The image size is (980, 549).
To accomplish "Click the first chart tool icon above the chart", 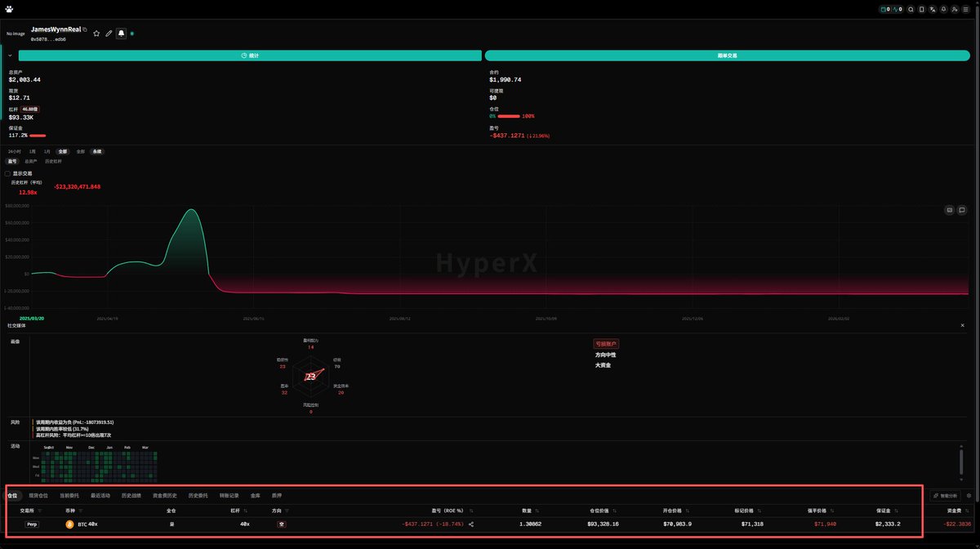I will [x=950, y=210].
